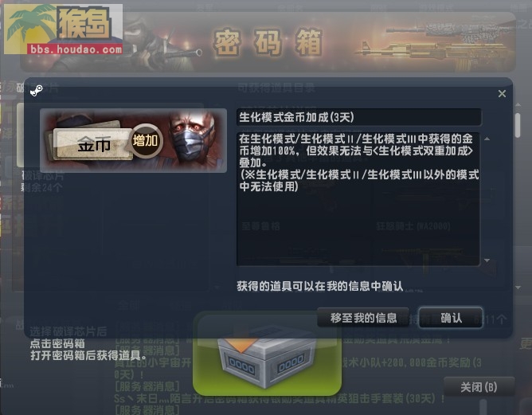The width and height of the screenshot is (532, 415).
Task: Click the 移至我的信息 button
Action: pyautogui.click(x=363, y=318)
